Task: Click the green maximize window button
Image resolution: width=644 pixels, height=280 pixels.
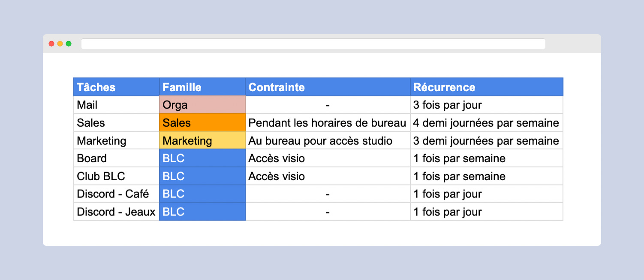Action: point(69,44)
